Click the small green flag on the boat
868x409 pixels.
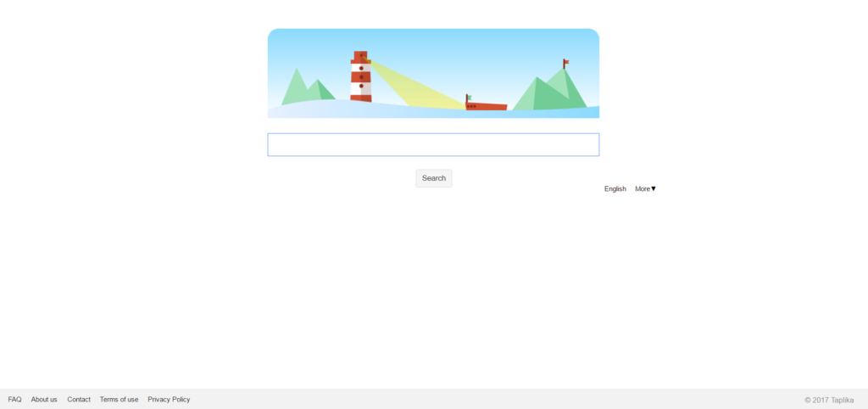click(469, 98)
